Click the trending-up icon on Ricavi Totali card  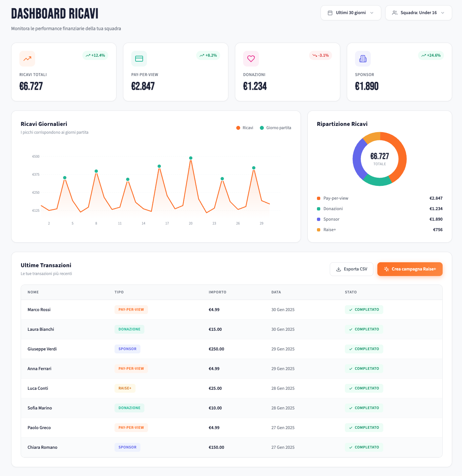pos(27,59)
